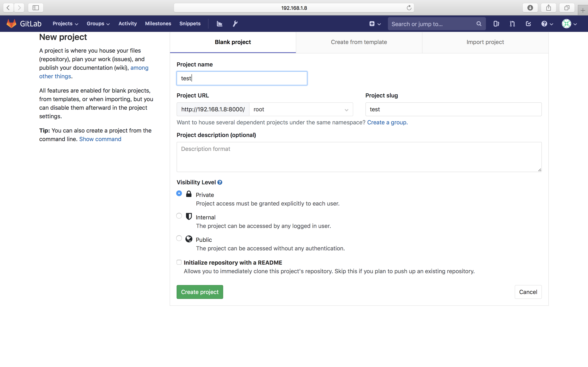Open the Admin Area wrench icon

(x=235, y=23)
